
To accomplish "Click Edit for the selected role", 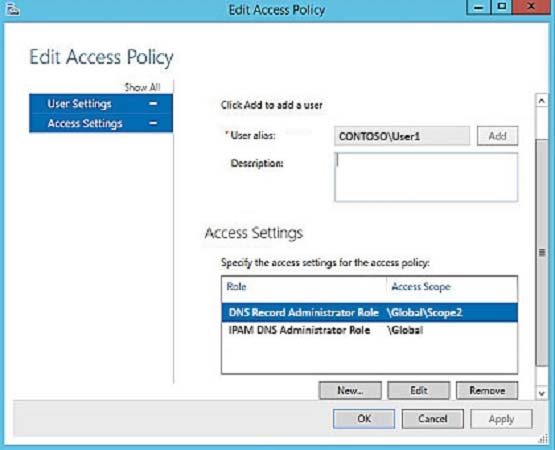I will 419,390.
